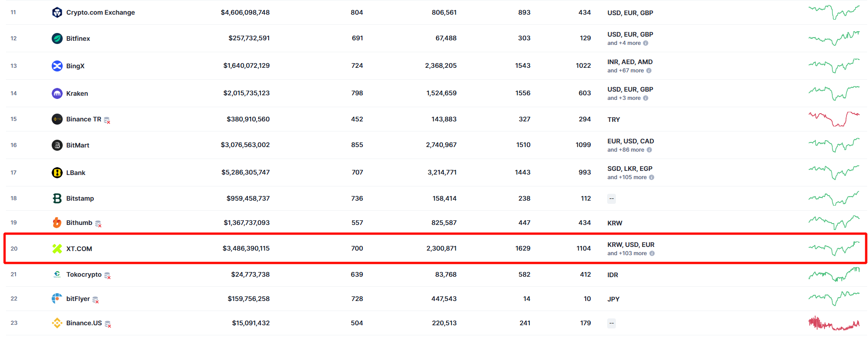Viewport: 868px width, 339px height.
Task: Open the Binance.US exchange name link
Action: (84, 323)
